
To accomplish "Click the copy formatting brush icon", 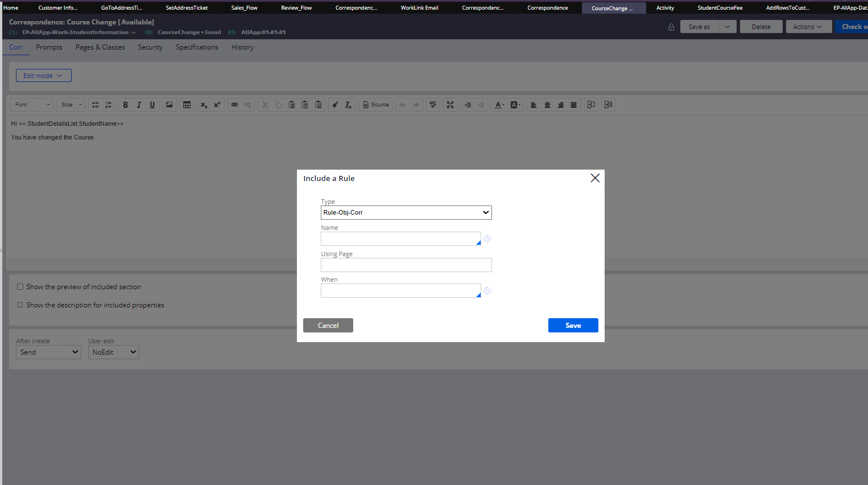I will coord(335,105).
